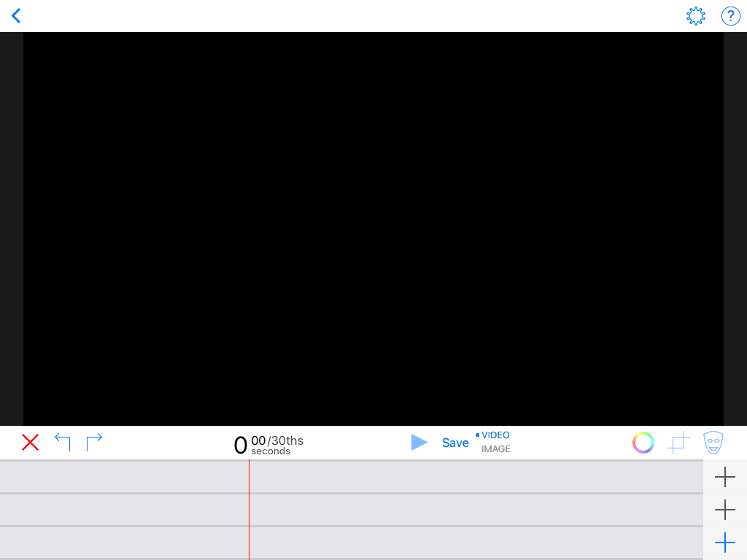
Task: Open the face mask tool
Action: pyautogui.click(x=713, y=443)
